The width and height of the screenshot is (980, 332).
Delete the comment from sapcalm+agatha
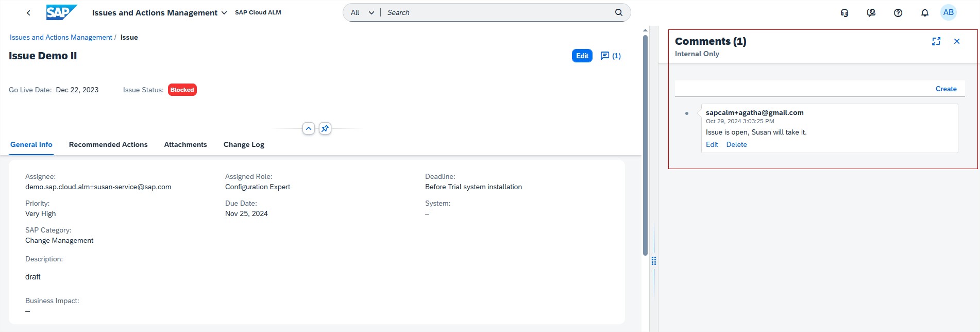736,144
